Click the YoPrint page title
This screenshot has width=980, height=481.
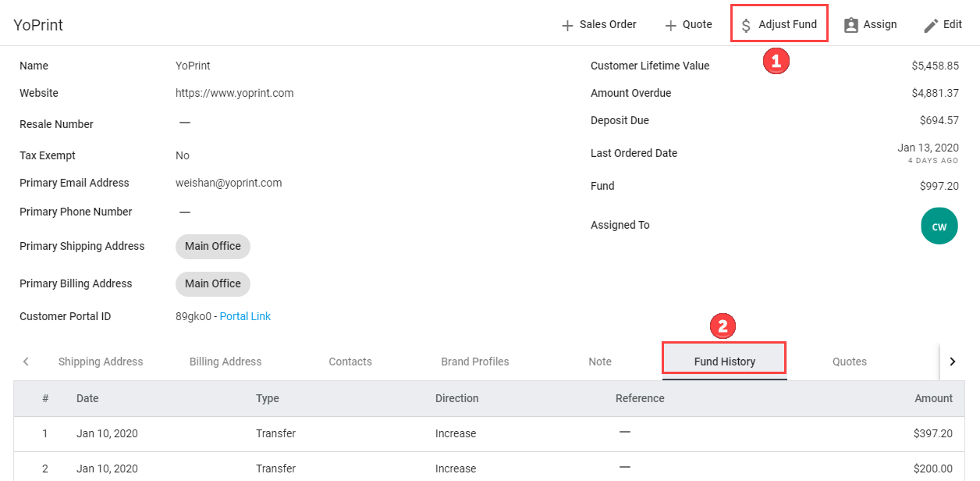click(x=38, y=25)
